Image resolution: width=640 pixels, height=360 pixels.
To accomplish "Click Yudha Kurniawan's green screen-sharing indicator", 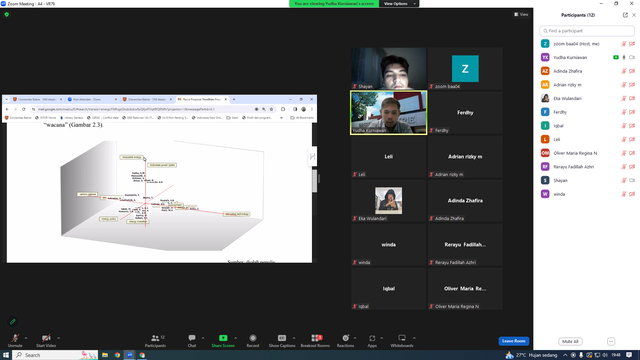I will coord(616,58).
